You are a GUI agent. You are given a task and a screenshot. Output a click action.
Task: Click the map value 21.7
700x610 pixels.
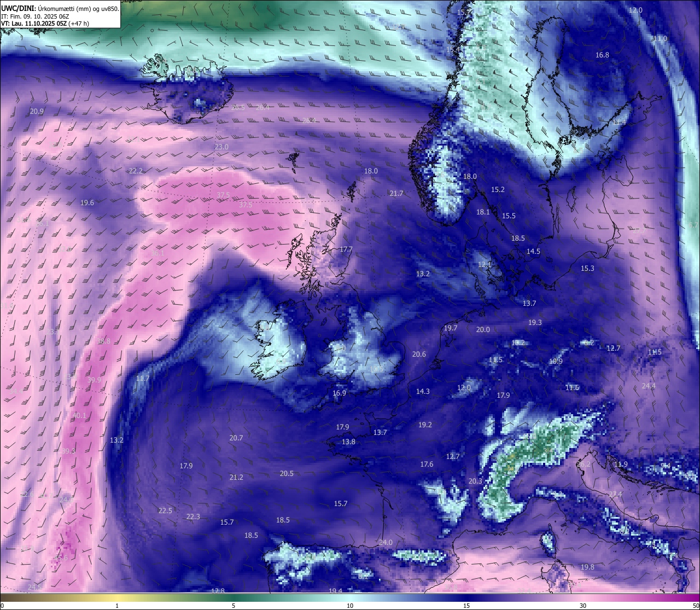[x=396, y=194]
